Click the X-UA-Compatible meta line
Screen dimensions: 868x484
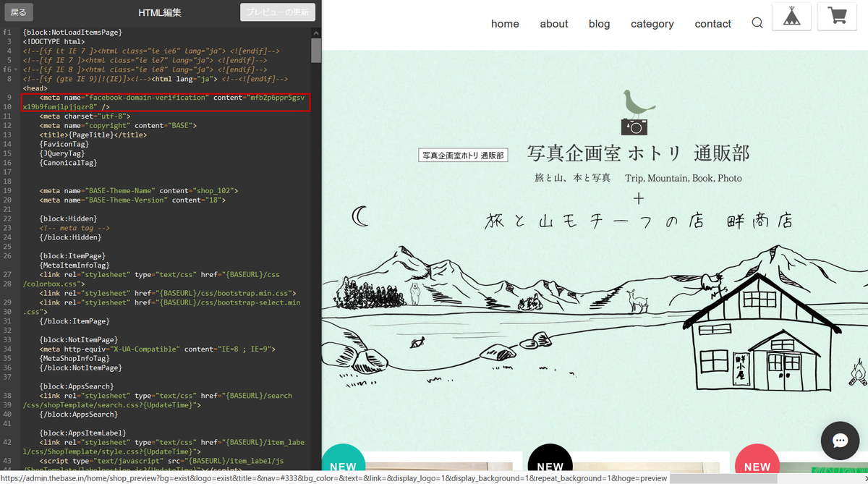(158, 349)
